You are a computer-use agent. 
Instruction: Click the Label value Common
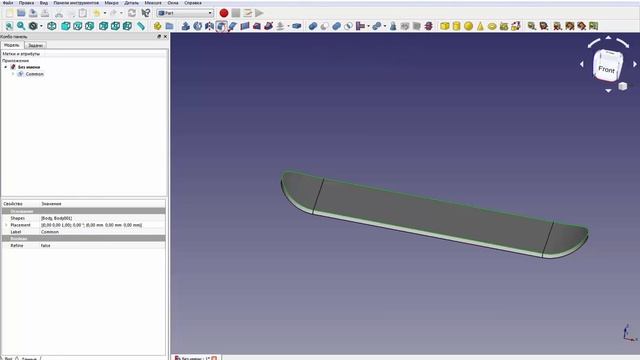[x=50, y=232]
